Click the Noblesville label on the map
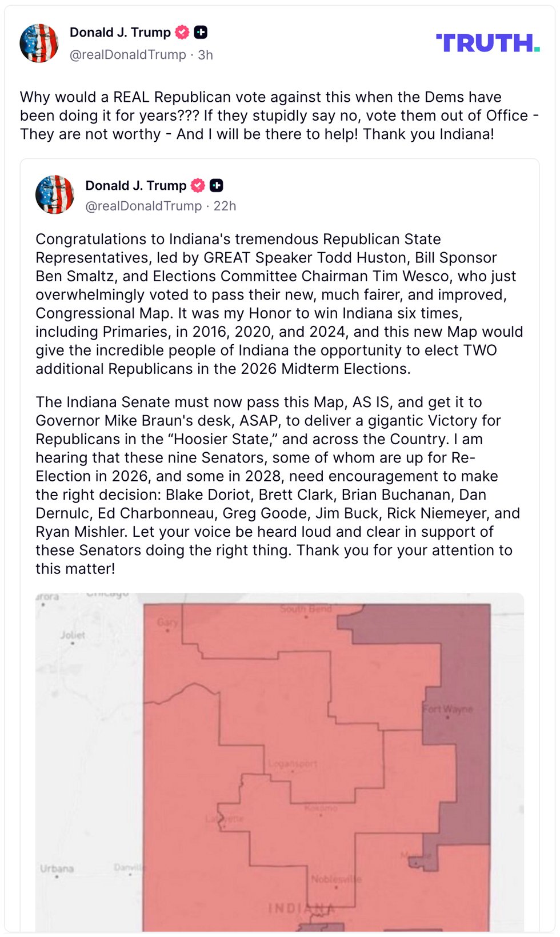560x937 pixels. click(x=336, y=879)
